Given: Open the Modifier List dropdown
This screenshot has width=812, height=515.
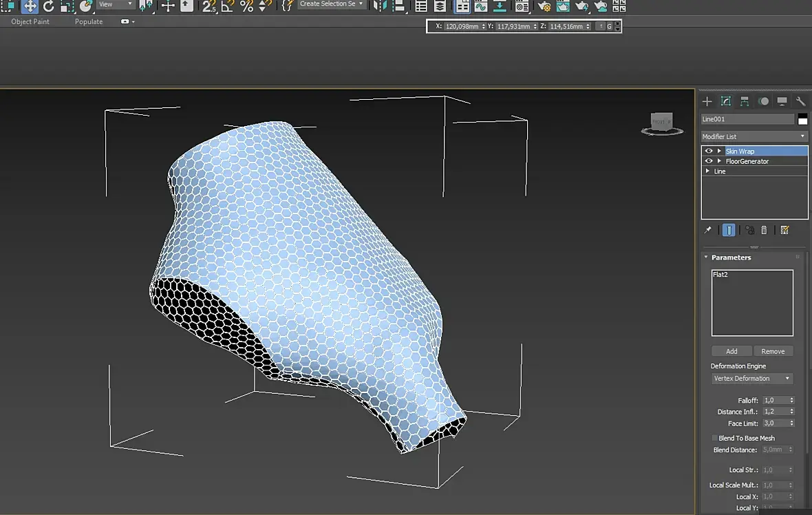Looking at the screenshot, I should [x=754, y=136].
